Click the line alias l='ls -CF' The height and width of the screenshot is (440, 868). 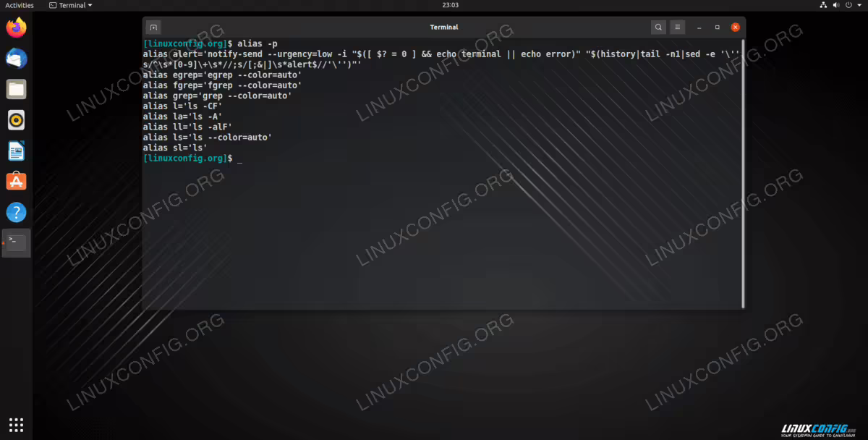click(182, 106)
